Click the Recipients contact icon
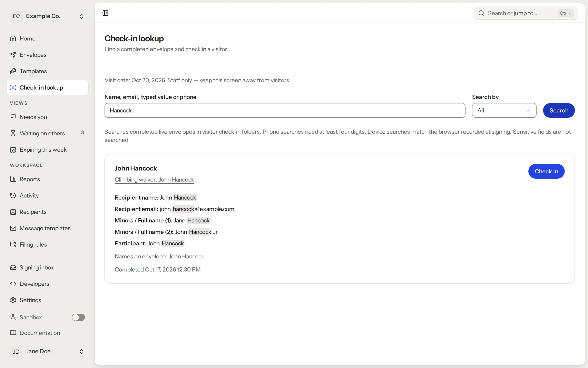The height and width of the screenshot is (368, 588). [13, 212]
